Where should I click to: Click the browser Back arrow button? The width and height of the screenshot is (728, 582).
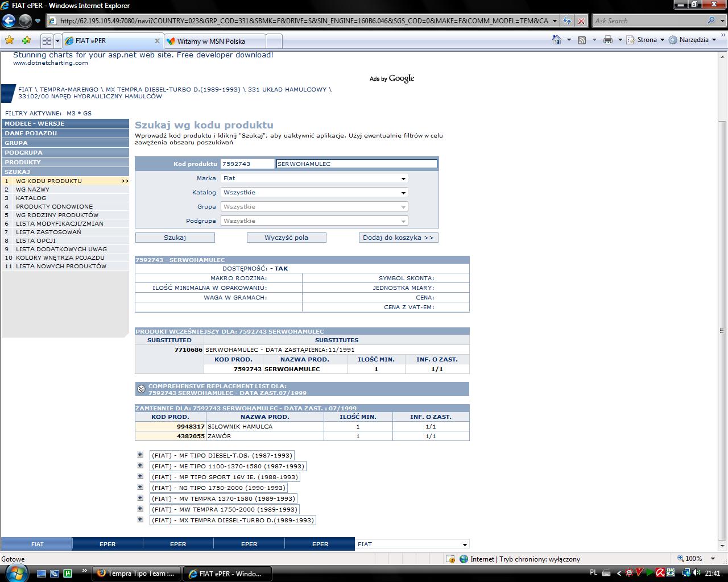click(9, 21)
